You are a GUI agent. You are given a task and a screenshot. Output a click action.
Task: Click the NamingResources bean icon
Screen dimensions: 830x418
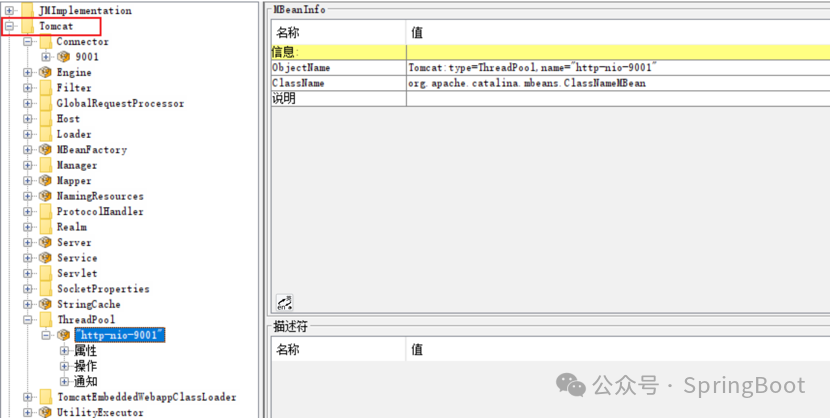[x=46, y=196]
